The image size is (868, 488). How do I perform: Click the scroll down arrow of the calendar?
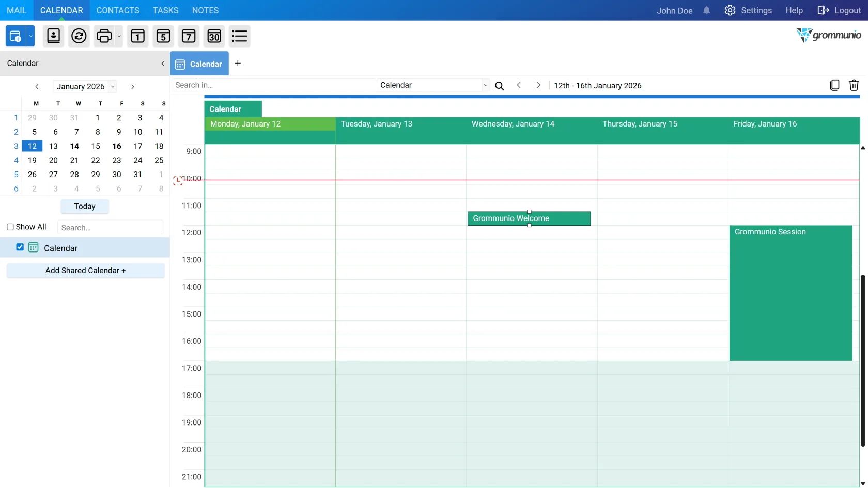coord(863,484)
